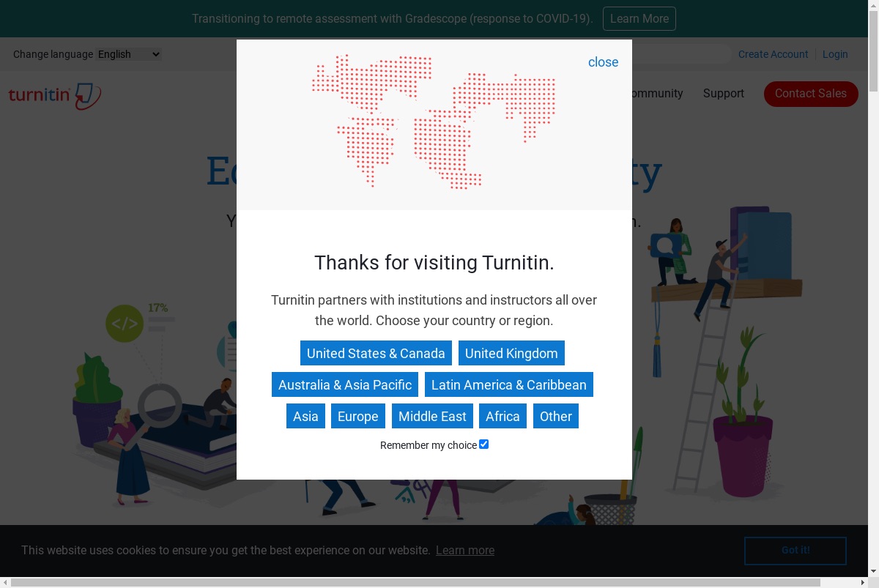Choose United Kingdom region
This screenshot has width=879, height=588.
click(x=511, y=353)
